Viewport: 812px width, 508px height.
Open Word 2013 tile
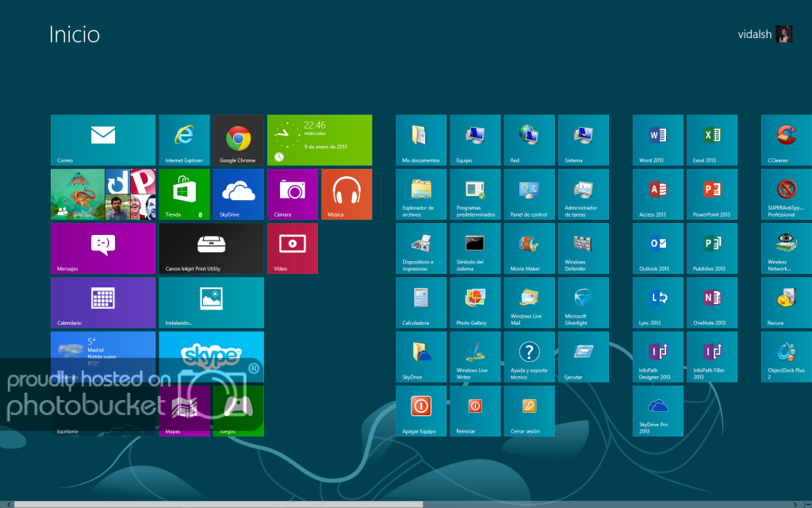(x=657, y=140)
